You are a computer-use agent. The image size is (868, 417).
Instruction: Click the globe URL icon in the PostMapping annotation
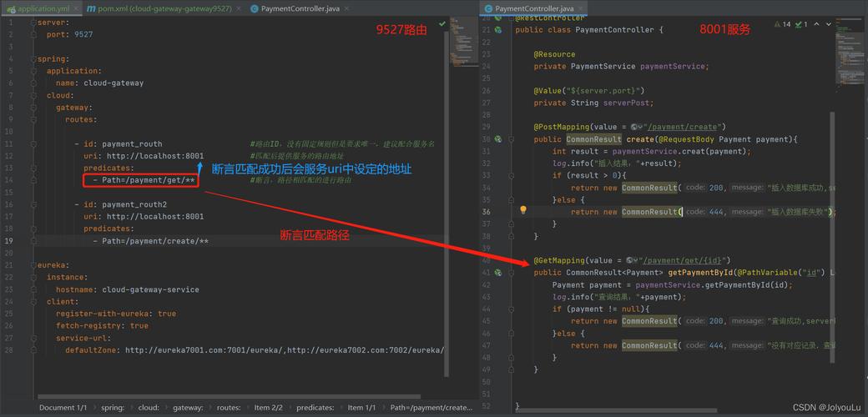(x=635, y=127)
